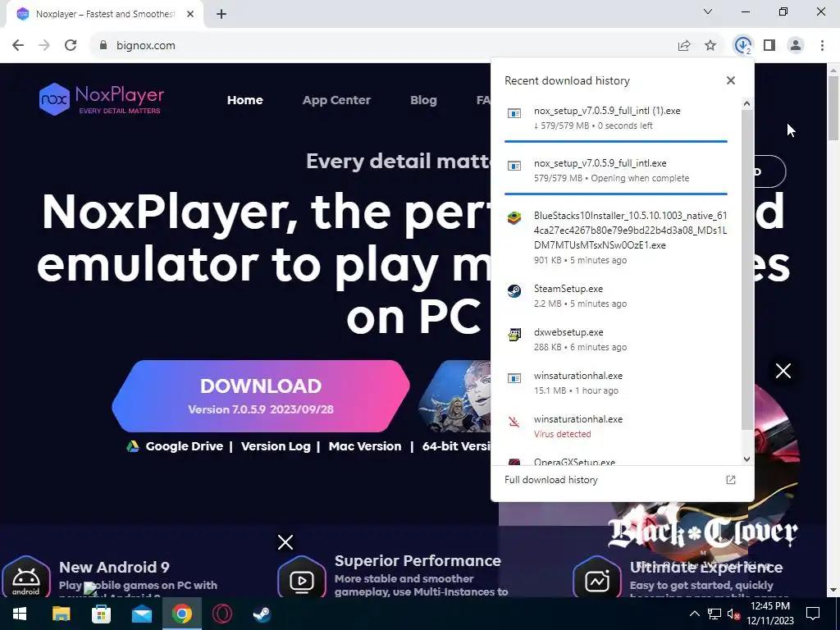840x630 pixels.
Task: Open nox_setup_v7.0.5.9_full_intl.exe download entry
Action: pos(616,171)
